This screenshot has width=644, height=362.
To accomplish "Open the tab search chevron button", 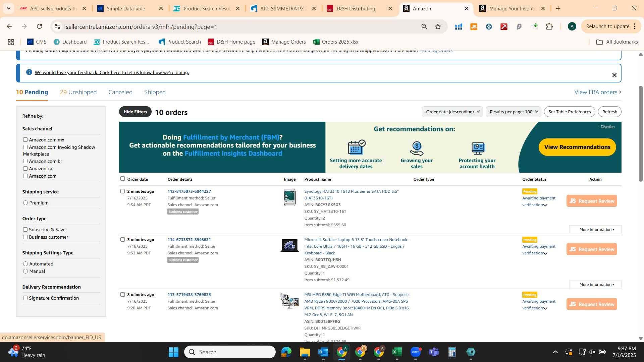I will [x=9, y=8].
